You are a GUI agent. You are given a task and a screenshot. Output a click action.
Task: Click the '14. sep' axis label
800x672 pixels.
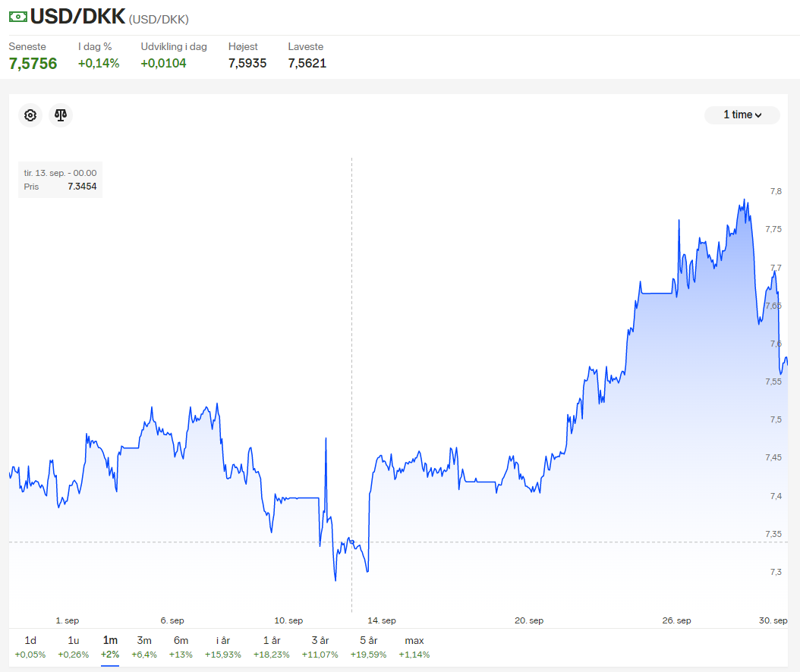382,620
